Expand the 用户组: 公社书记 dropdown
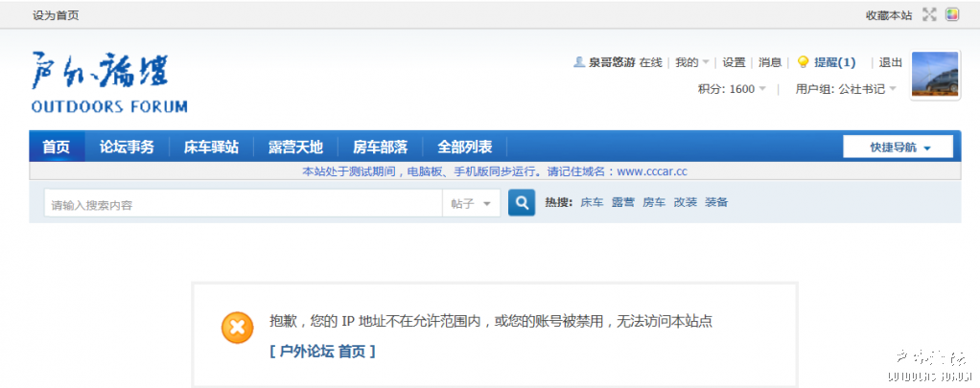This screenshot has width=980, height=388. coord(846,89)
